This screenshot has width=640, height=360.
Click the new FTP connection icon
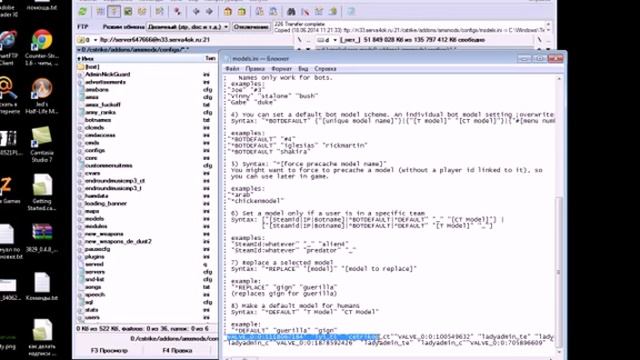(x=273, y=11)
